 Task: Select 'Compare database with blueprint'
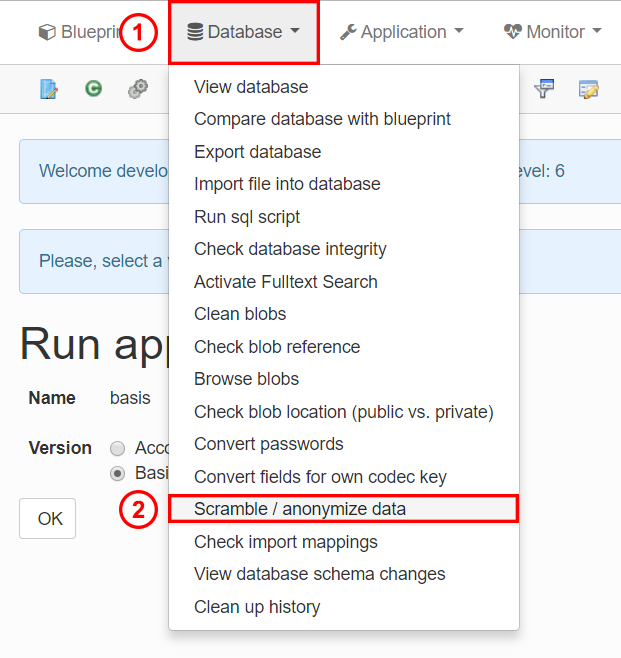tap(322, 119)
